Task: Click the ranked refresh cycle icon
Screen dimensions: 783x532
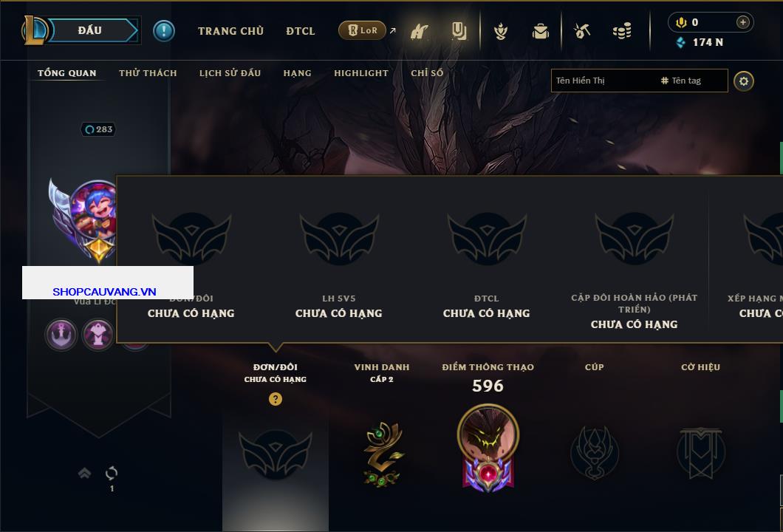Action: click(x=112, y=473)
